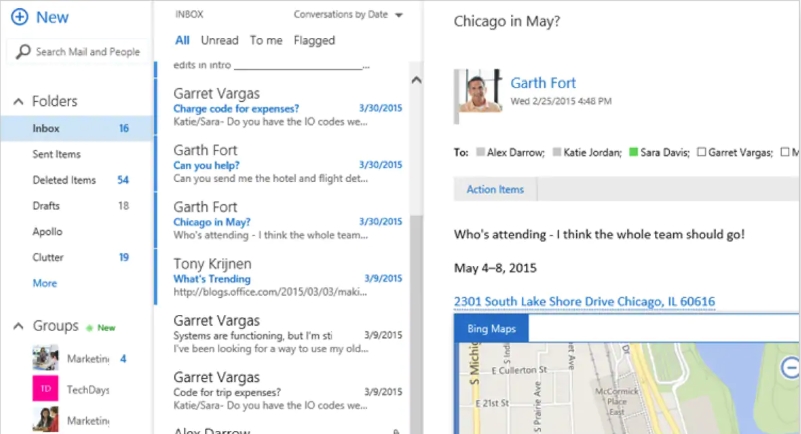Screen dimensions: 801x434
Task: Collapse the Folders section chevron
Action: 18,102
